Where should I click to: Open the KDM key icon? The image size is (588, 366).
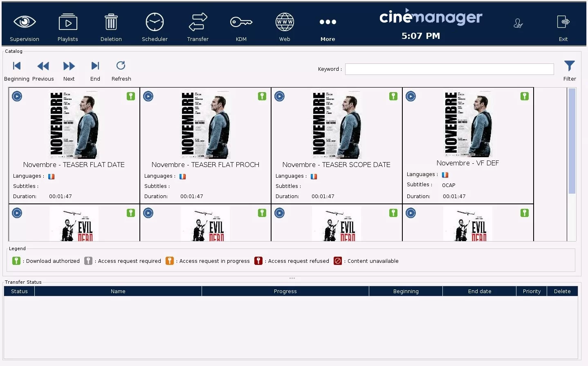tap(241, 22)
